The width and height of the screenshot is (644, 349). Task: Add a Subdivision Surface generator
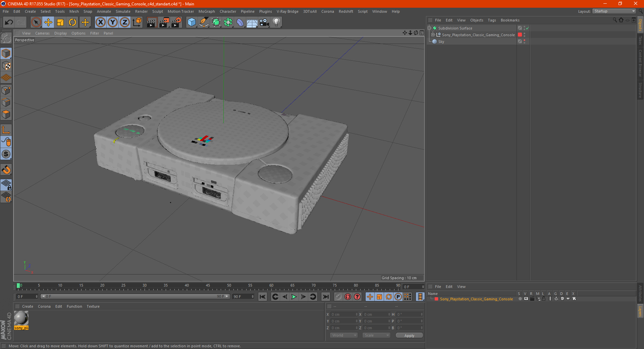pos(216,22)
